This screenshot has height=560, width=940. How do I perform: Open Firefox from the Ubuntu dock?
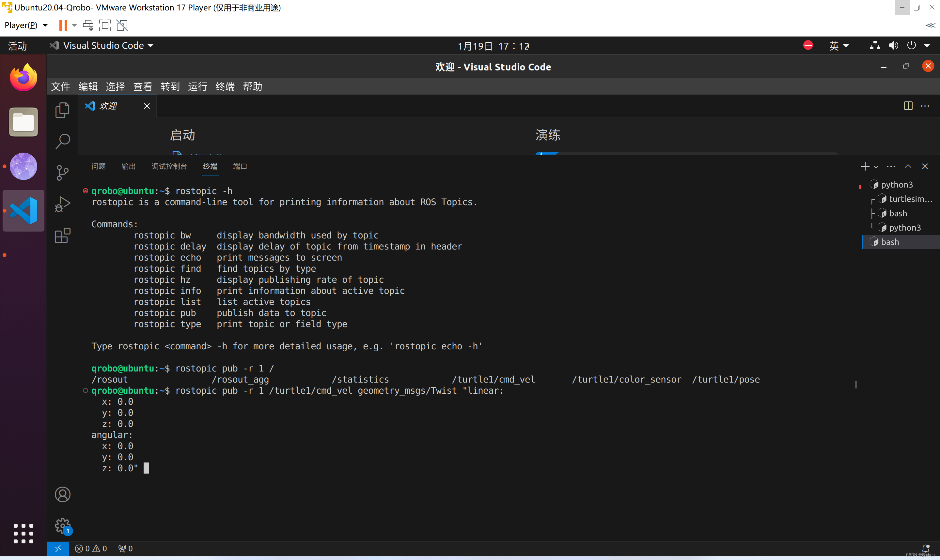tap(23, 77)
